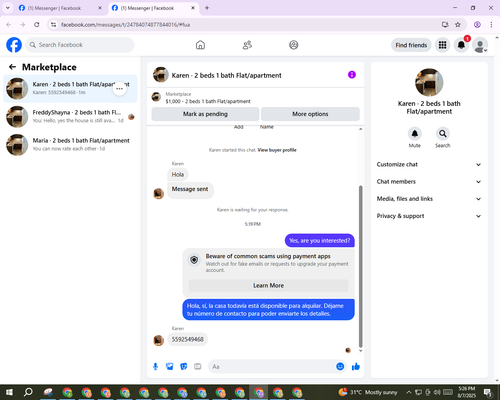Click the More options button
500x400 pixels.
[310, 114]
